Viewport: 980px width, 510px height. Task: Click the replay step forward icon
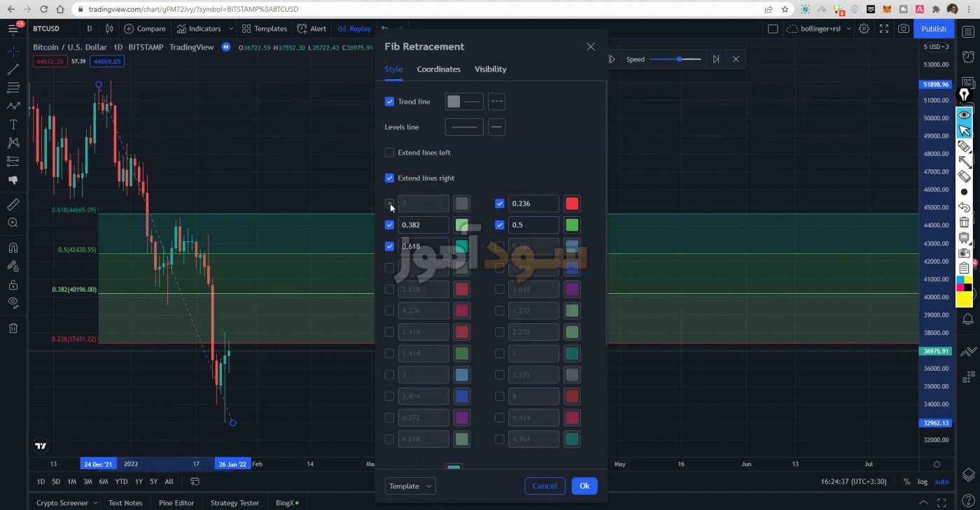[x=716, y=59]
